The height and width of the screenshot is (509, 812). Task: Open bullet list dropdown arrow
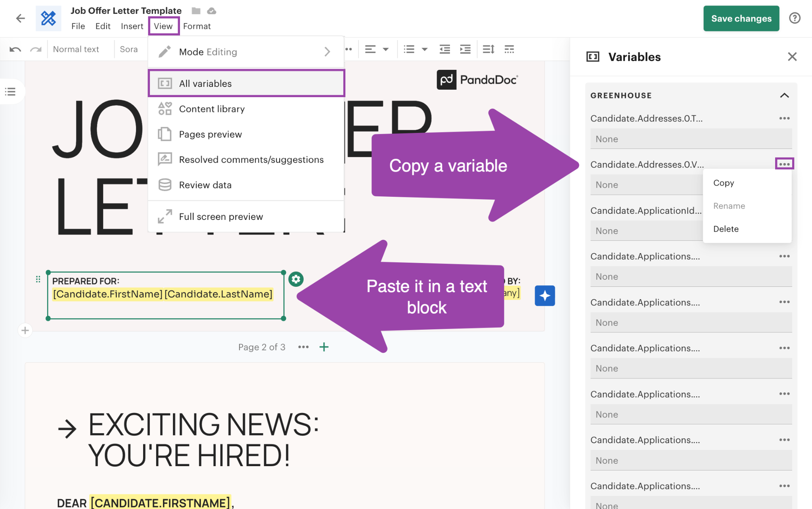coord(425,49)
